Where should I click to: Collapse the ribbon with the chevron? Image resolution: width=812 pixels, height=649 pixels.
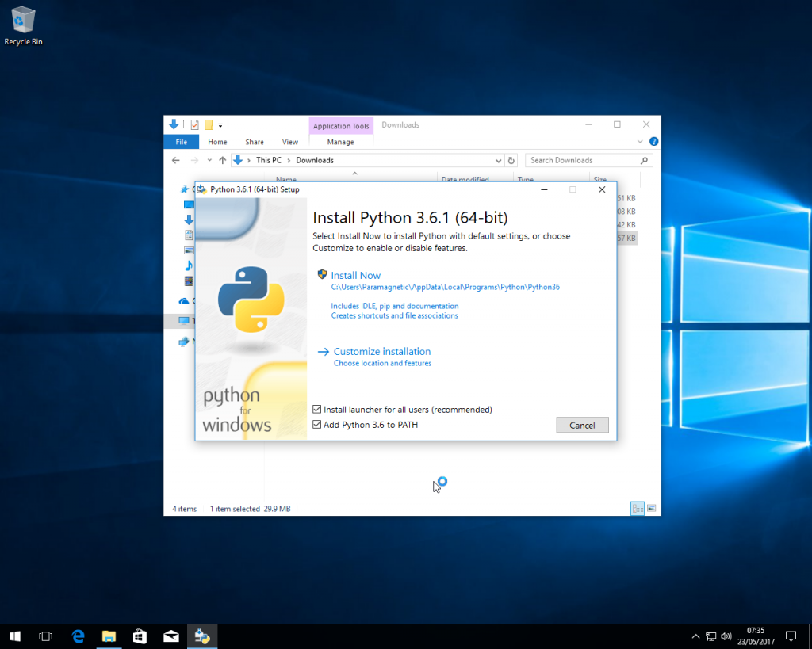(640, 141)
